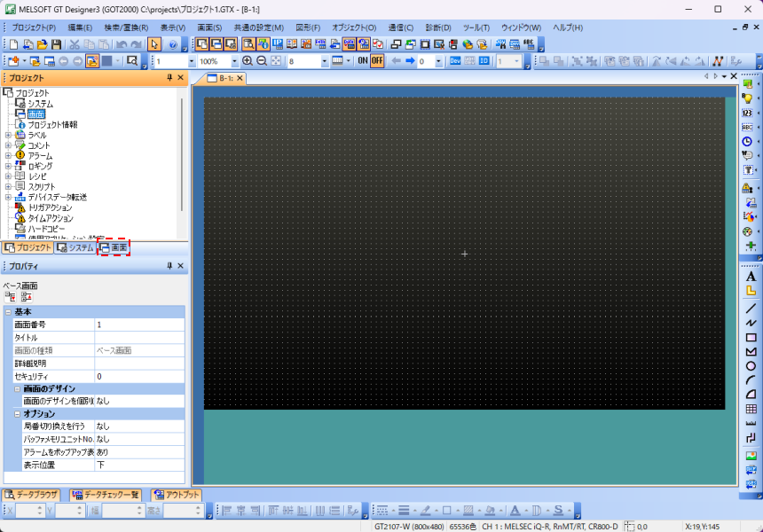This screenshot has width=763, height=532.
Task: Select the Circle drawing tool
Action: [750, 366]
